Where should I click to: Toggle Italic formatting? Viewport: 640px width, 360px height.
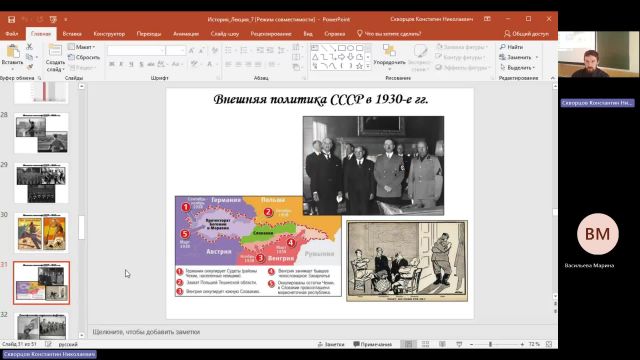point(121,64)
